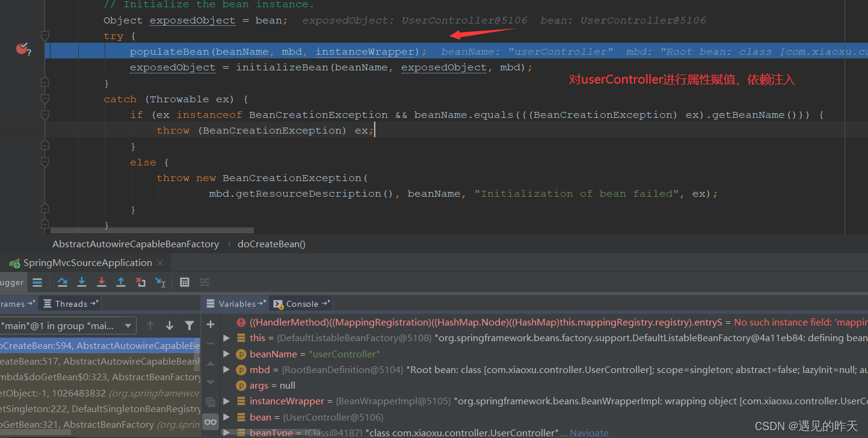
Task: Expand the instanceWrapper variable node
Action: click(227, 401)
